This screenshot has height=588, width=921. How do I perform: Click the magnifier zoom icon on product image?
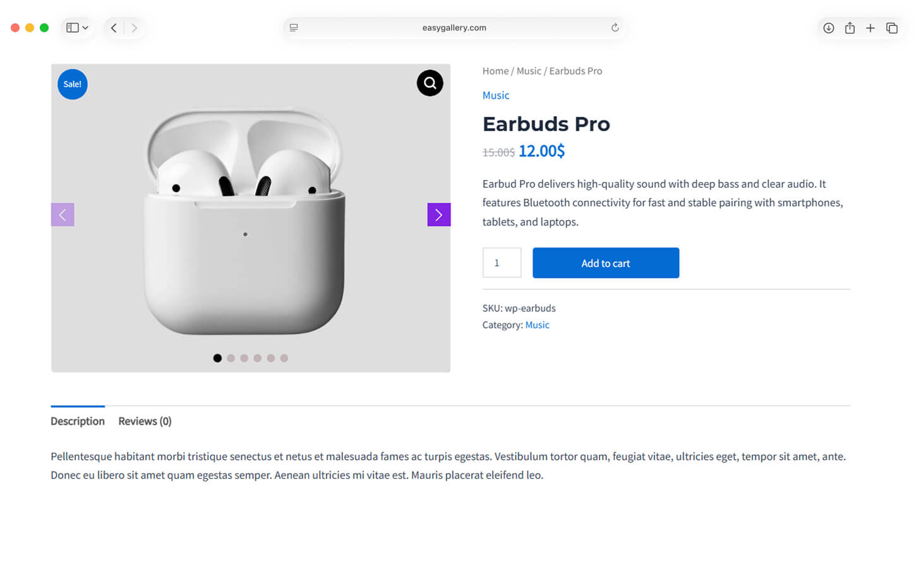[430, 83]
